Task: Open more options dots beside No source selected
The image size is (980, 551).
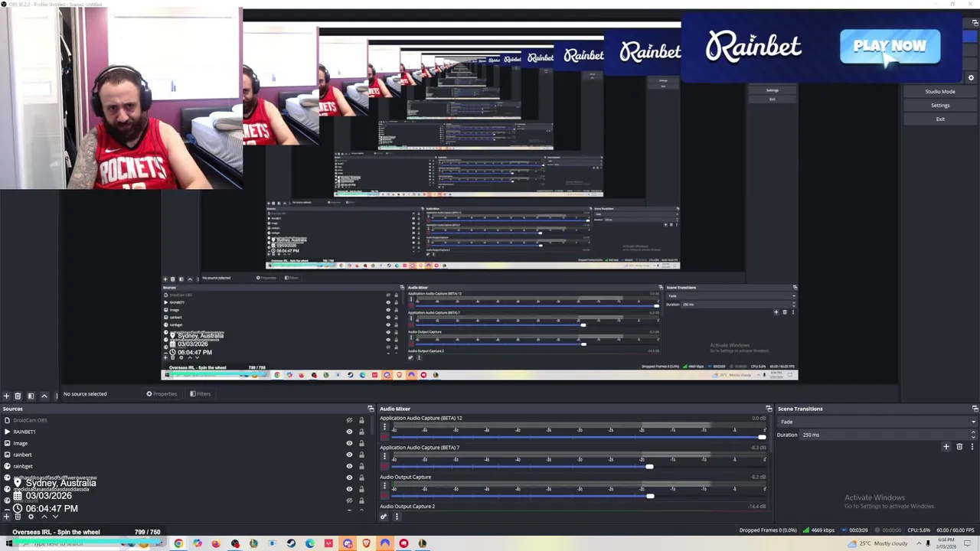Action: [56, 396]
